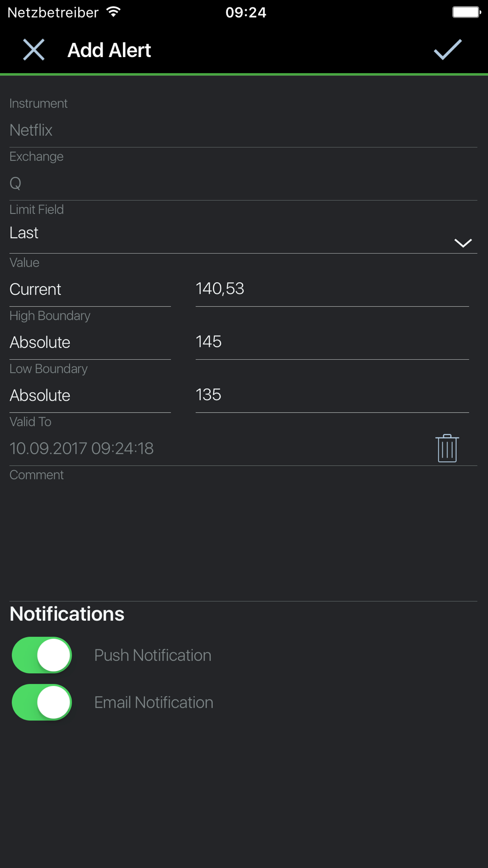Tap the Add Alert title
This screenshot has width=488, height=868.
click(109, 50)
